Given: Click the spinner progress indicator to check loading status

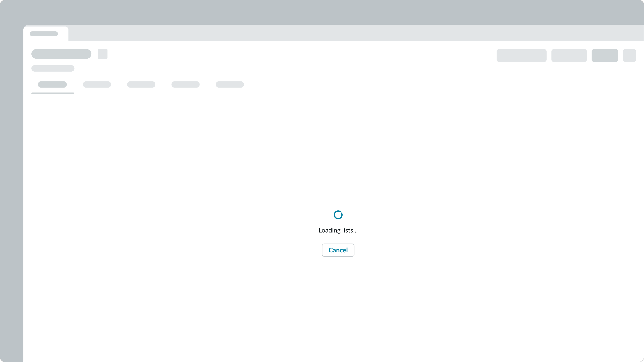Looking at the screenshot, I should coord(338,215).
